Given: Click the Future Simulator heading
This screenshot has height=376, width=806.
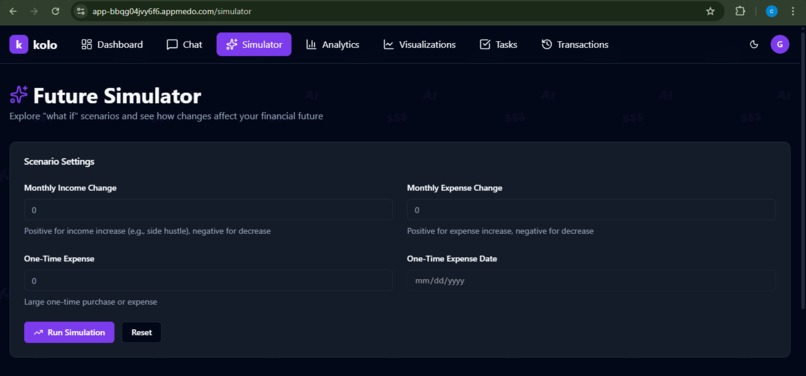Looking at the screenshot, I should click(x=117, y=96).
